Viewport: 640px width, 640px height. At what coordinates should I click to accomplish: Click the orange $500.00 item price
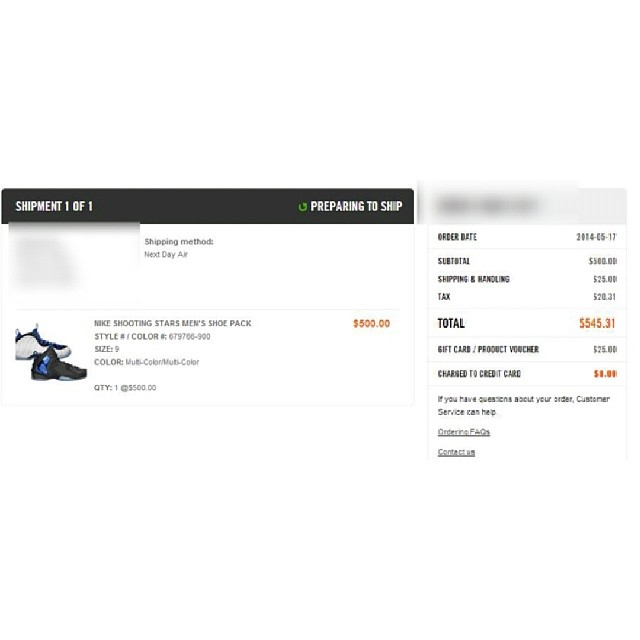click(371, 324)
